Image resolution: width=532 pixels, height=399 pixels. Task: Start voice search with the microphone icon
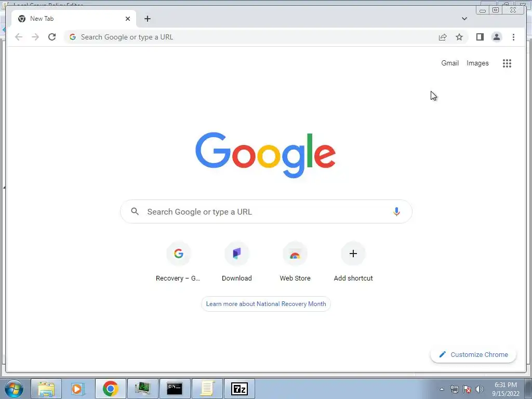click(x=396, y=212)
